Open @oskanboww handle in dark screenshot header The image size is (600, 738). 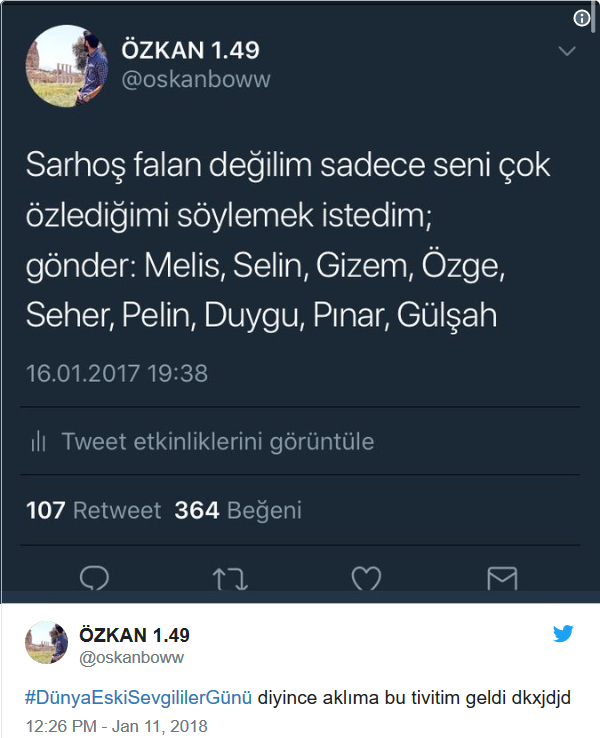[x=196, y=79]
